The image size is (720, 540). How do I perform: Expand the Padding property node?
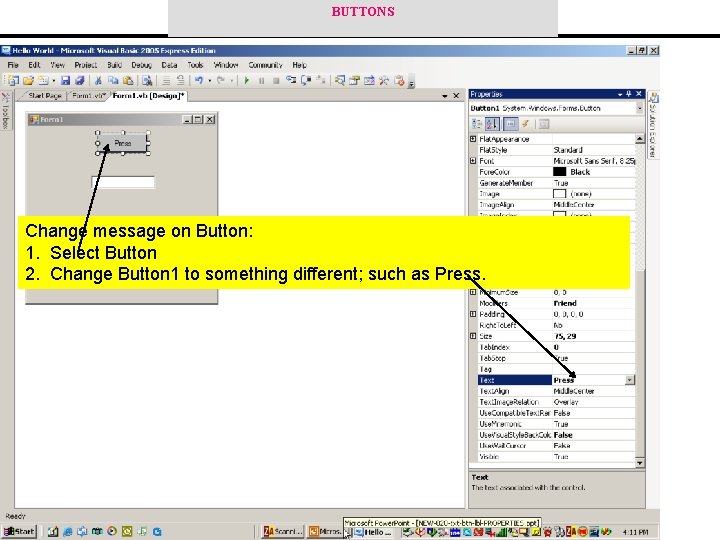pyautogui.click(x=473, y=314)
